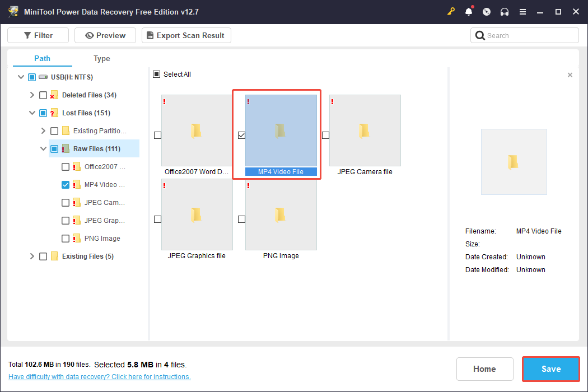
Task: Select the JPEG Graphics file thumbnail
Action: click(x=197, y=214)
